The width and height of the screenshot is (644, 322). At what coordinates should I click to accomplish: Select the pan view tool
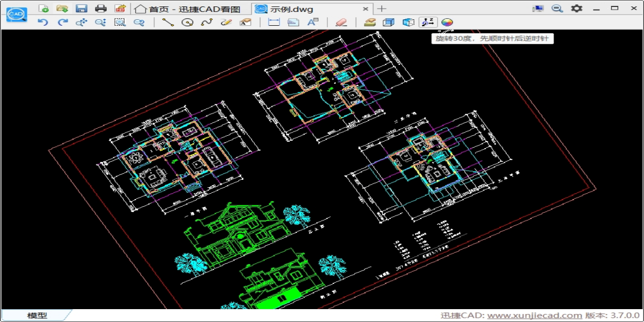82,22
